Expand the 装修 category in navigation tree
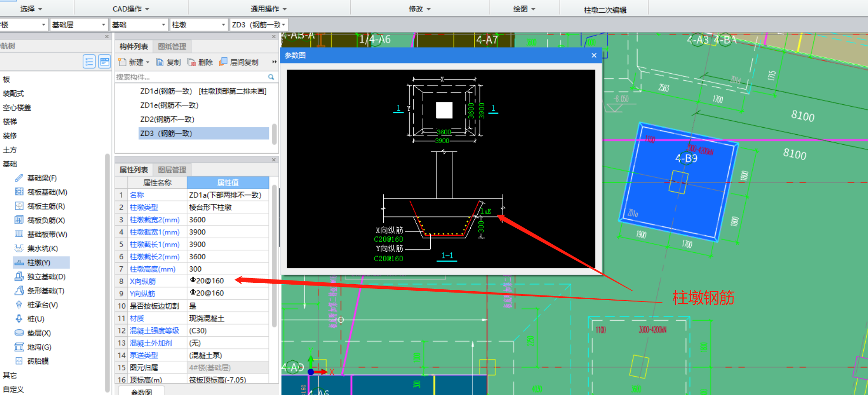This screenshot has width=868, height=395. 10,136
